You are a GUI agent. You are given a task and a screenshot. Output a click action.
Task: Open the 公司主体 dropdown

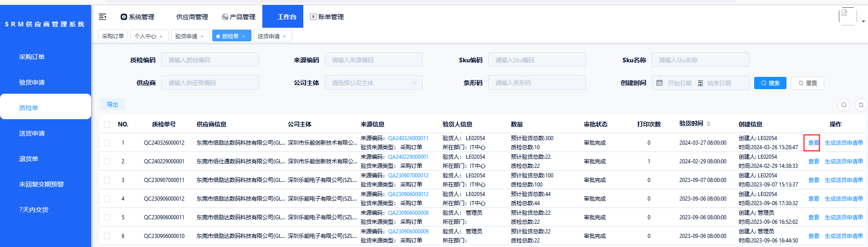click(x=373, y=83)
